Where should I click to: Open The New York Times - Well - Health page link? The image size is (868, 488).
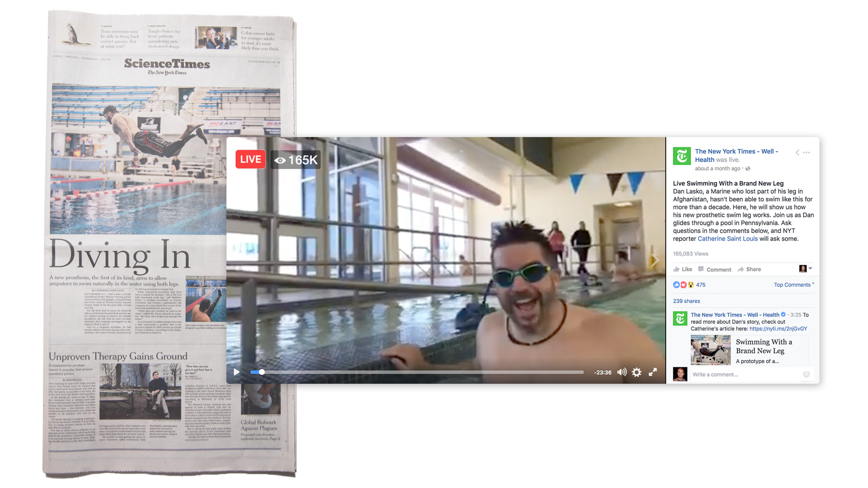pos(736,155)
